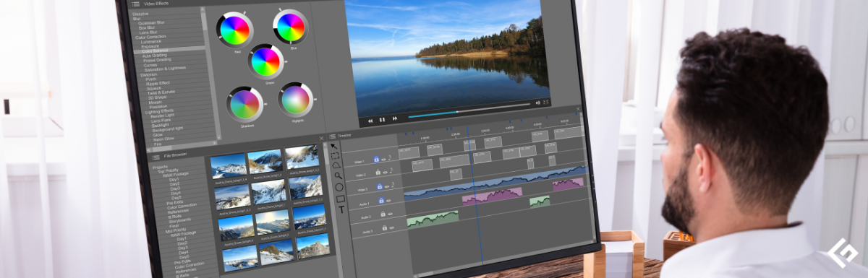Click the speaker volume icon under preview

pyautogui.click(x=537, y=103)
